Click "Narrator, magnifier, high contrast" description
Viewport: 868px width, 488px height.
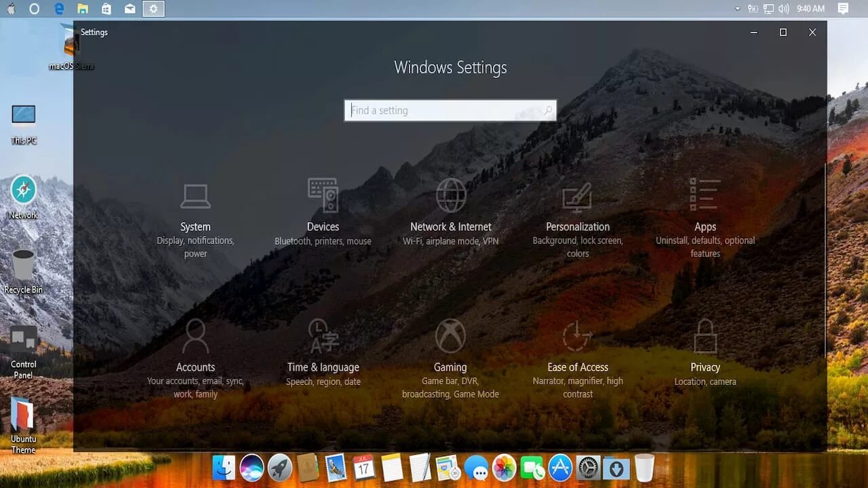click(x=578, y=387)
